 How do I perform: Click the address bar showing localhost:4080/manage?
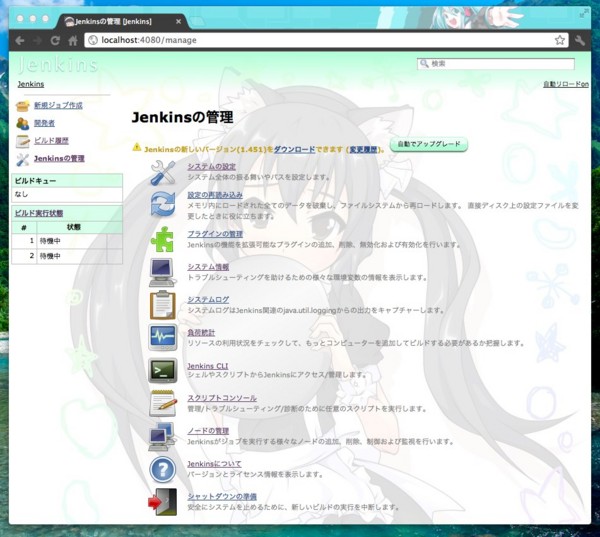coord(326,40)
